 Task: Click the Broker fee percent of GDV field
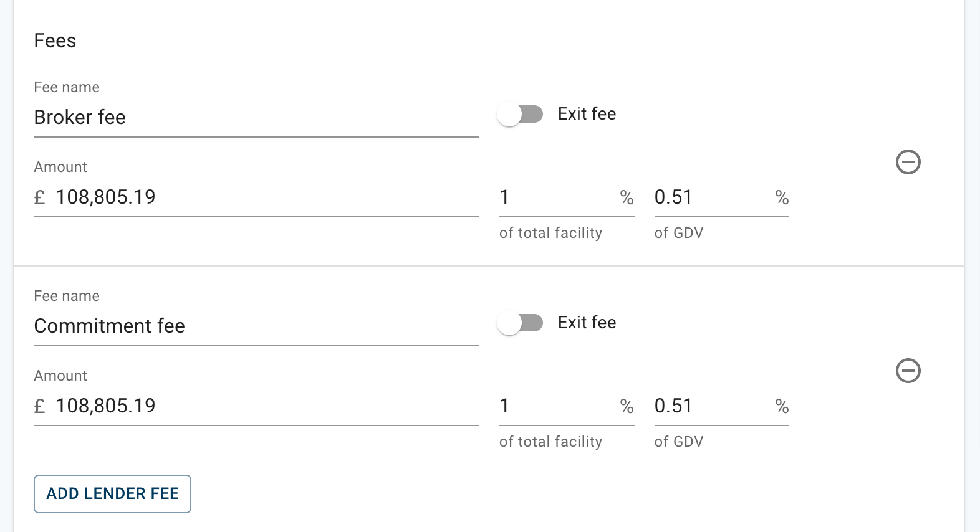711,197
